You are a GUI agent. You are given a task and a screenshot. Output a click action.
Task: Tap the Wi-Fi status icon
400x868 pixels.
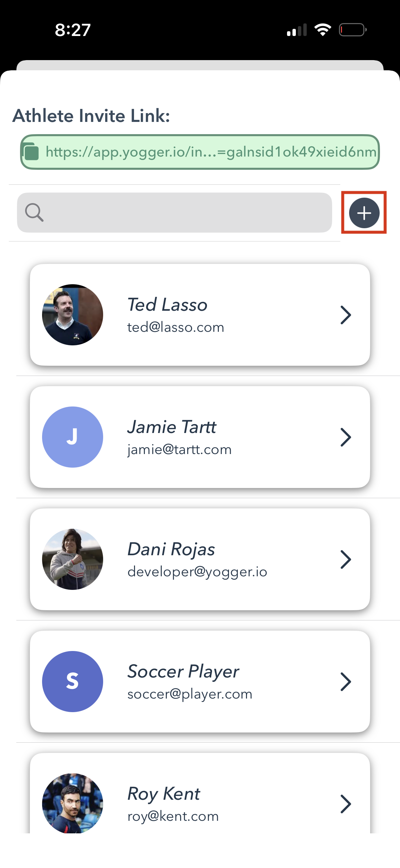pyautogui.click(x=323, y=30)
